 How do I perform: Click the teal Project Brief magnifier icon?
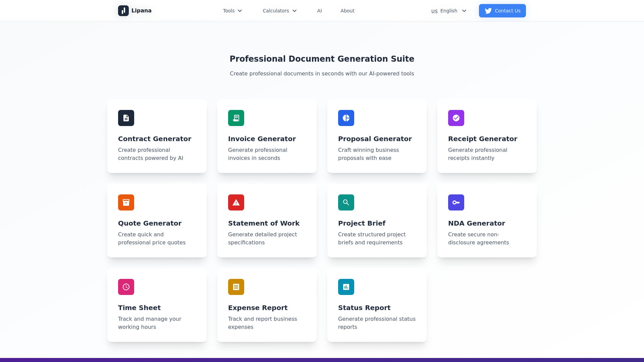(346, 202)
